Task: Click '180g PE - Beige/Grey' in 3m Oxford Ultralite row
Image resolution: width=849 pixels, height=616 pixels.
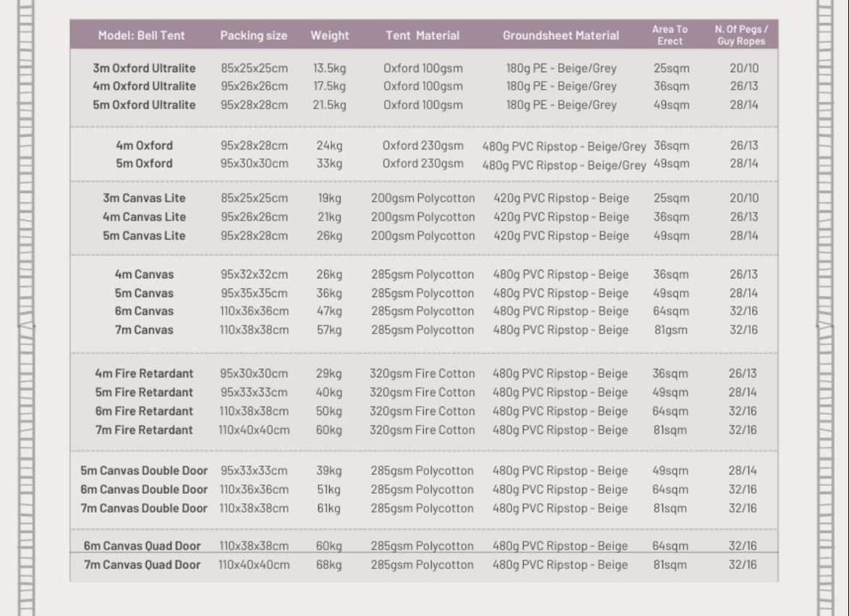Action: (x=561, y=69)
